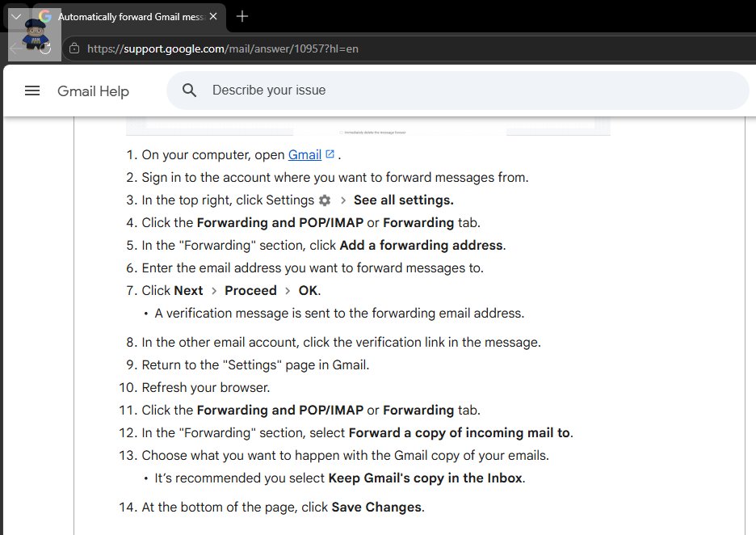Click step 6 'Enter the email address' sentence
The image size is (756, 535).
[x=313, y=268]
